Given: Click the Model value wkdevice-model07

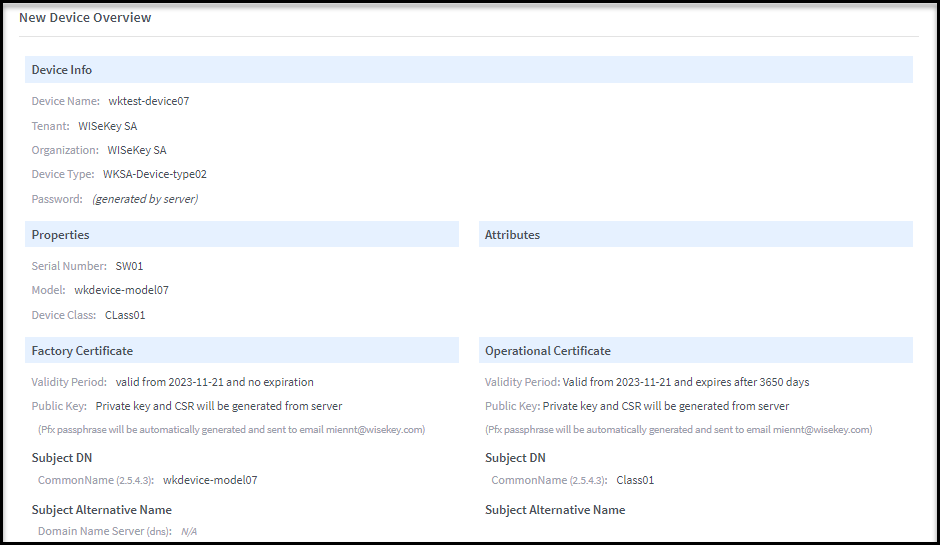Looking at the screenshot, I should (121, 290).
